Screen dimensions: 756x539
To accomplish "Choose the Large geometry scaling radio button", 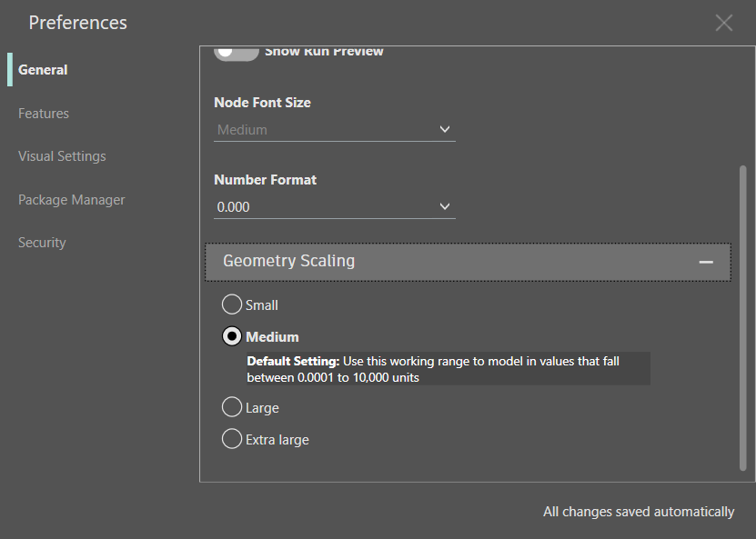I will point(232,407).
